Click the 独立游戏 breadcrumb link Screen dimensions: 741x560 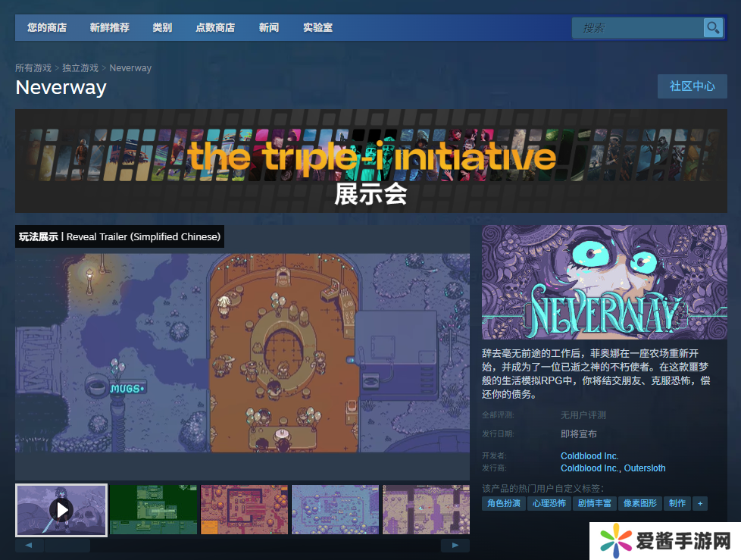(x=80, y=68)
